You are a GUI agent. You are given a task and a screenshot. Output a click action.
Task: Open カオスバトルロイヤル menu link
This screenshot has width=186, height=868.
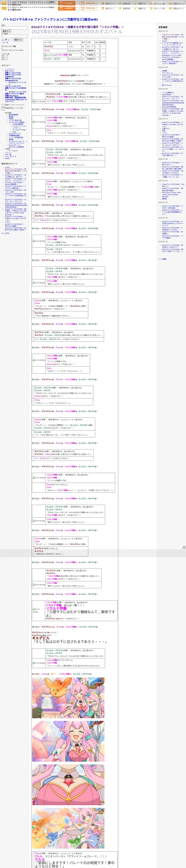(x=13, y=86)
